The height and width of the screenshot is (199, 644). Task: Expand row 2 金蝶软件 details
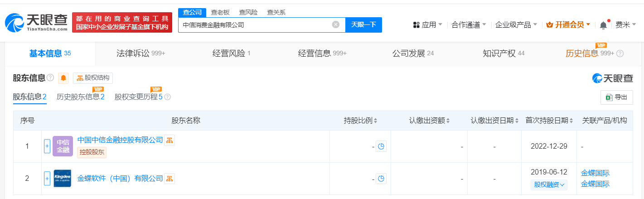coord(47,179)
